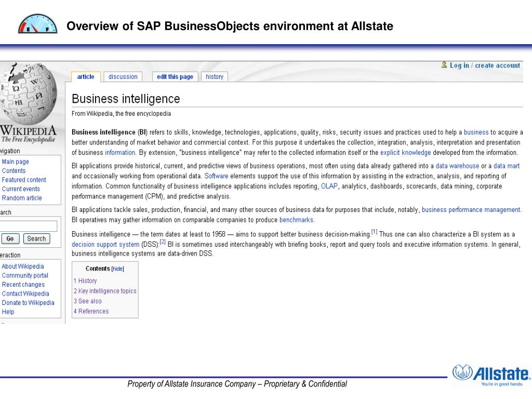Open Current events link
The image size is (532, 399).
point(21,189)
